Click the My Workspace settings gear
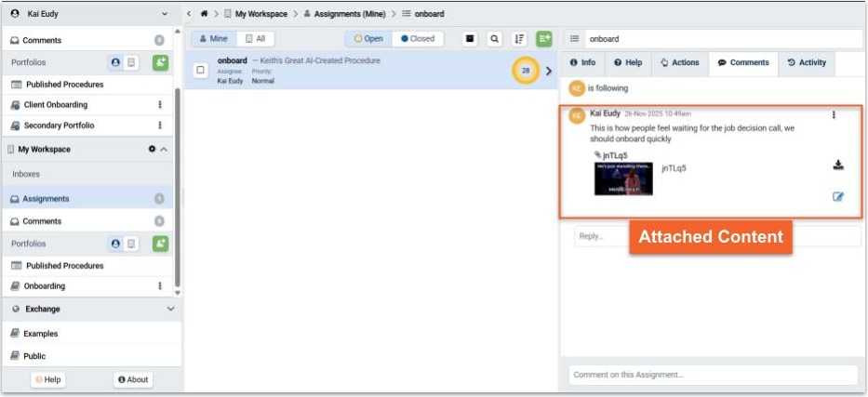Image resolution: width=868 pixels, height=397 pixels. click(x=153, y=150)
